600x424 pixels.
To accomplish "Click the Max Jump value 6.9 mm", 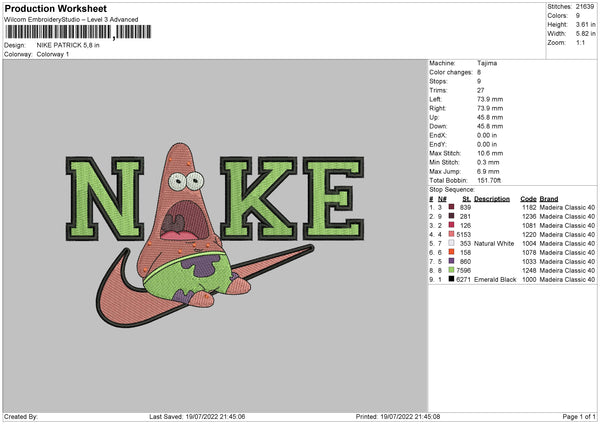I will pyautogui.click(x=488, y=171).
